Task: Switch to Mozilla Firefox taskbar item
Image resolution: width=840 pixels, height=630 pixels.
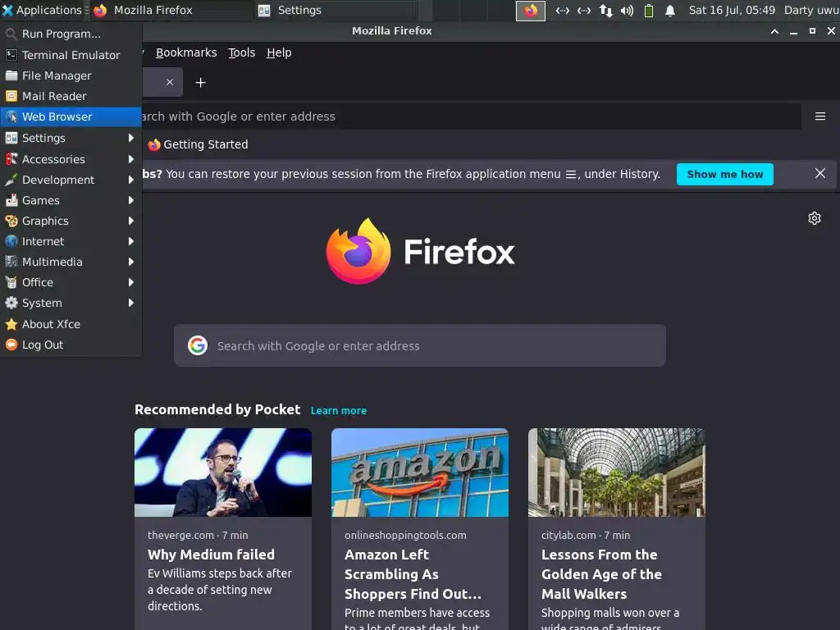Action: [171, 10]
